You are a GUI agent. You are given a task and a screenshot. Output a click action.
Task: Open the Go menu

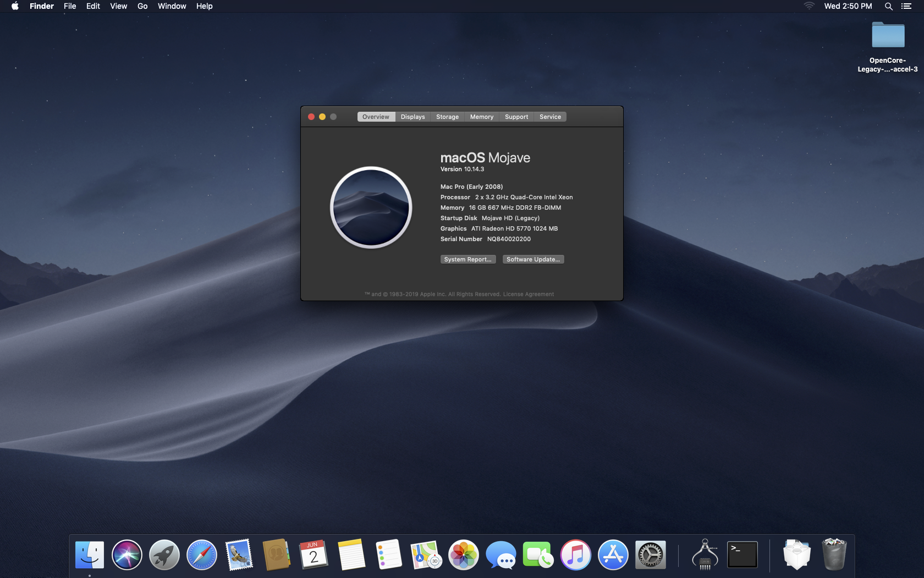click(142, 6)
